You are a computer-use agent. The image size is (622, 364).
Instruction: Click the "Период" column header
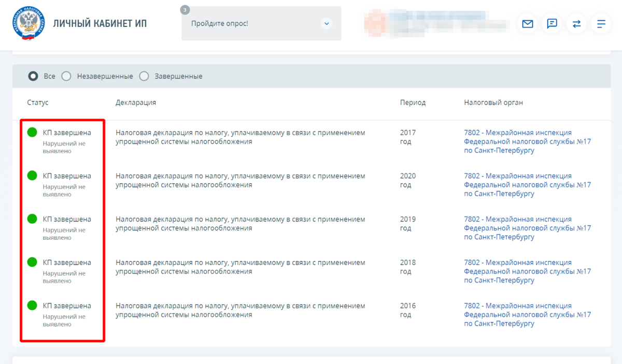pyautogui.click(x=413, y=103)
